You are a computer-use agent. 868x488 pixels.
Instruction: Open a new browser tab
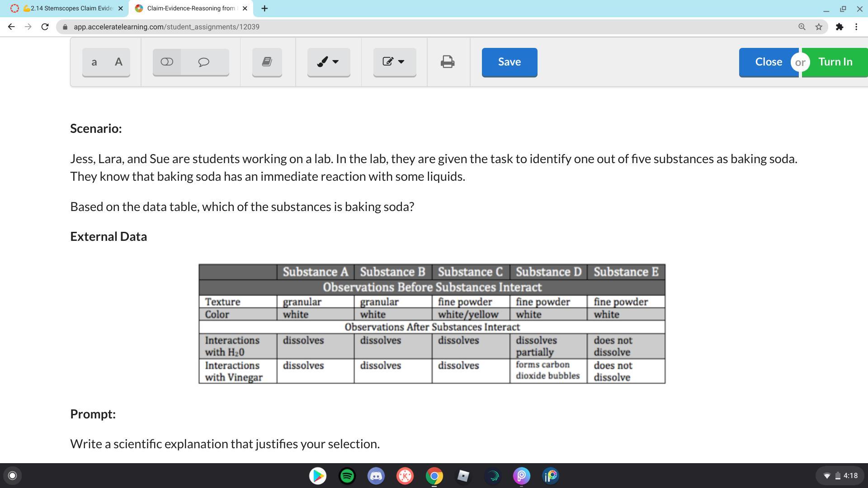264,8
